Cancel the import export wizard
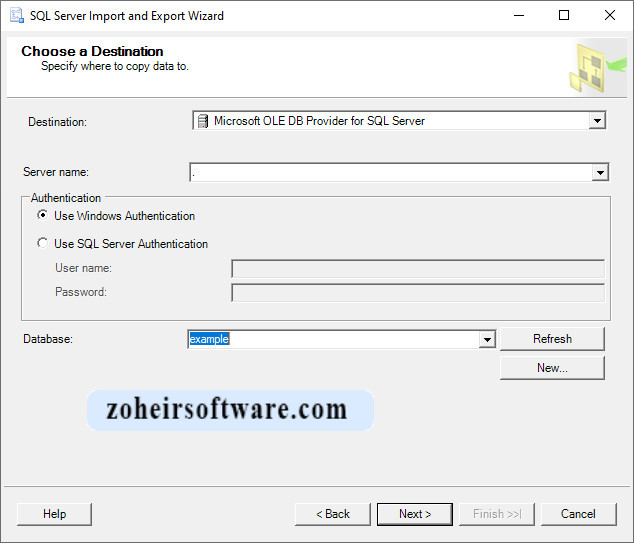The image size is (634, 543). pyautogui.click(x=578, y=514)
